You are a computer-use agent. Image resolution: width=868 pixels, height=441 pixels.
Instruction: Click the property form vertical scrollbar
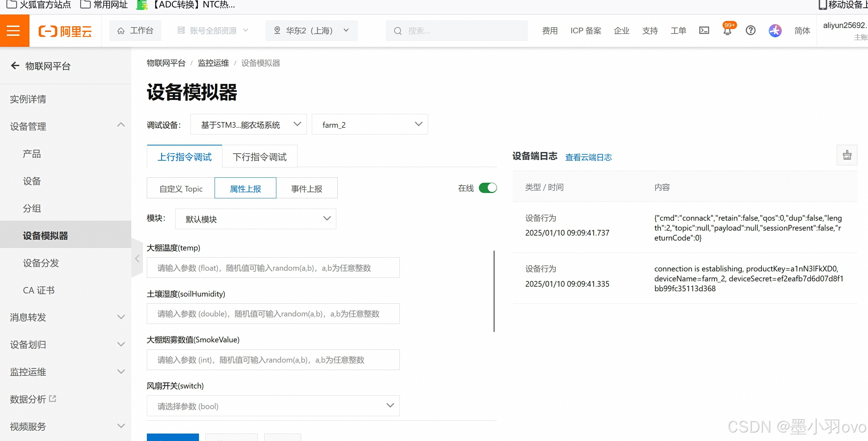coord(494,291)
